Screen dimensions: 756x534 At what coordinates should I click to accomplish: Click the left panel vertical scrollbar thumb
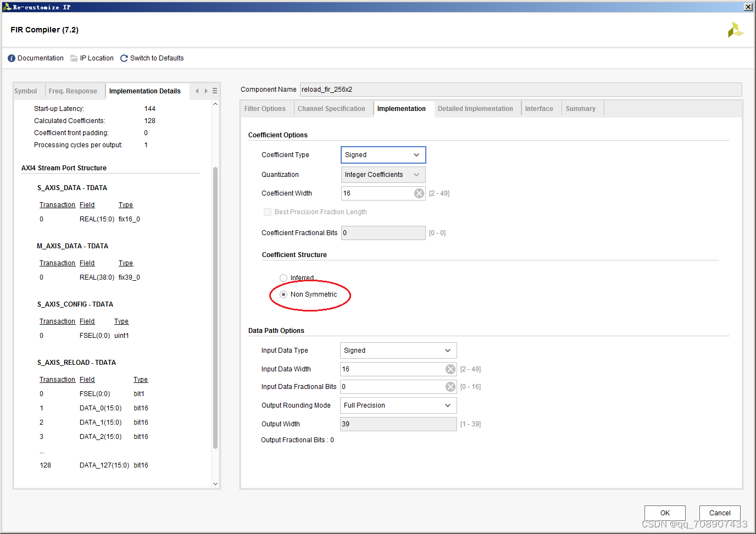[x=215, y=308]
